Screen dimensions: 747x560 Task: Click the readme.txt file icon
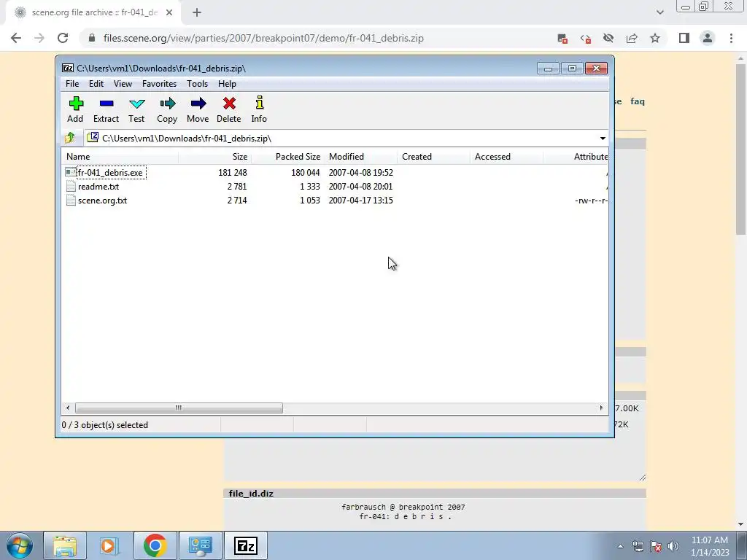pyautogui.click(x=71, y=186)
